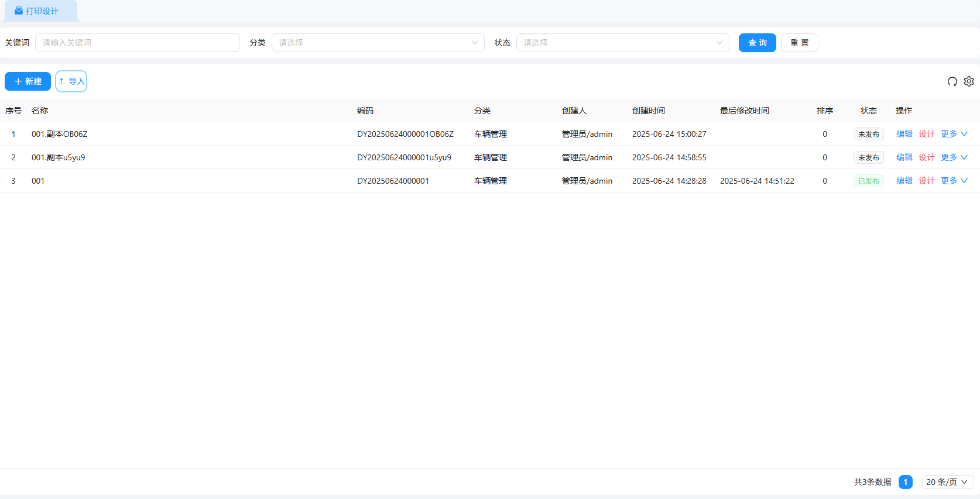980x499 pixels.
Task: Expand 更多 menu for row 001.副本OB06Z
Action: click(954, 134)
